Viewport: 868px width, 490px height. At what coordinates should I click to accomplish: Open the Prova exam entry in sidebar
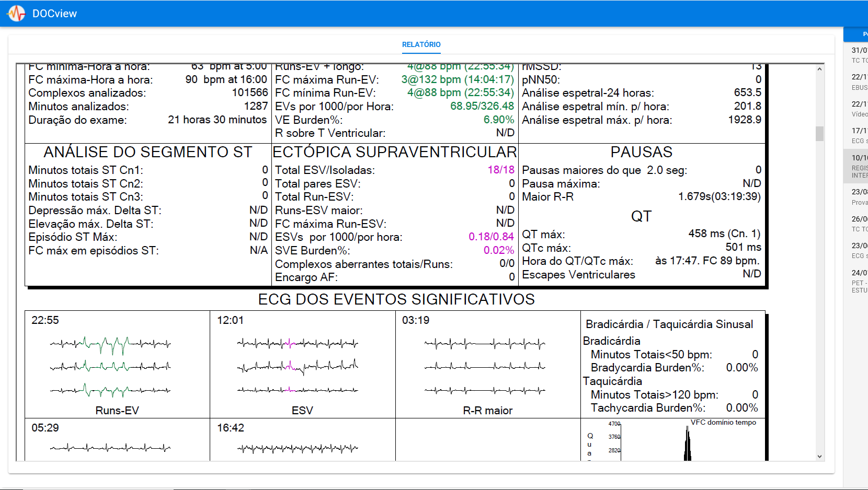[x=859, y=197]
